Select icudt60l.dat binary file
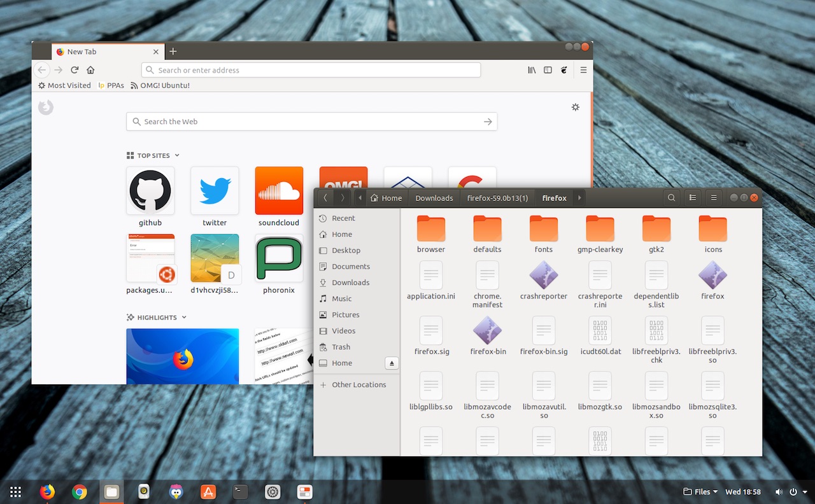Screen dimensions: 815x504 [x=600, y=336]
